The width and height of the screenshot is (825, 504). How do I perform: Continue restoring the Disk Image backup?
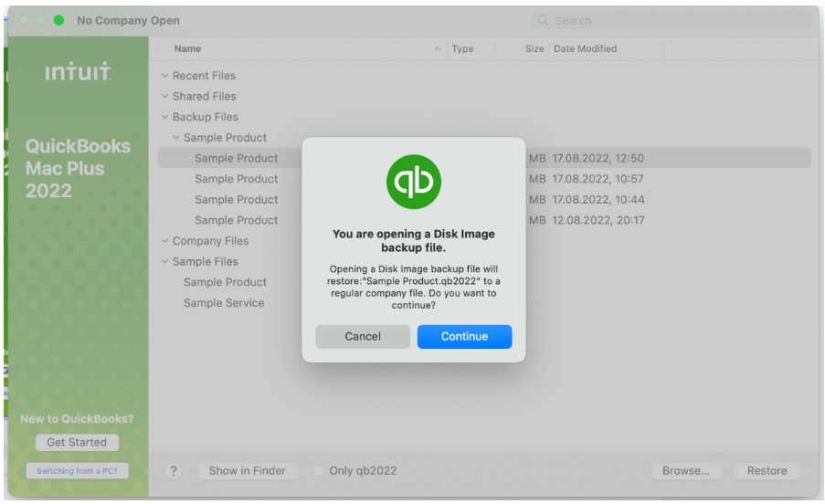(x=465, y=336)
